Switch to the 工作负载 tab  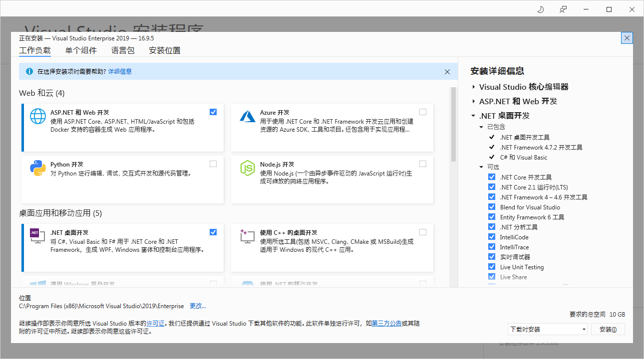pos(35,50)
